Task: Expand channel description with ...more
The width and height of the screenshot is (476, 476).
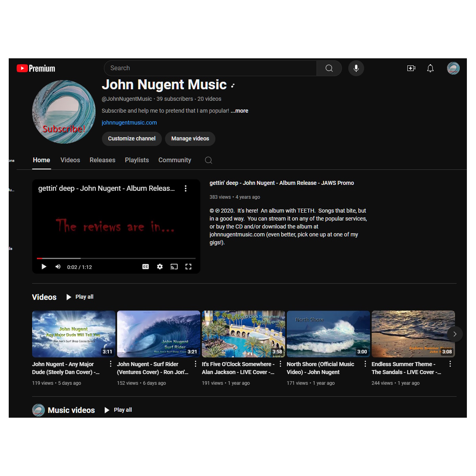Action: pyautogui.click(x=240, y=111)
